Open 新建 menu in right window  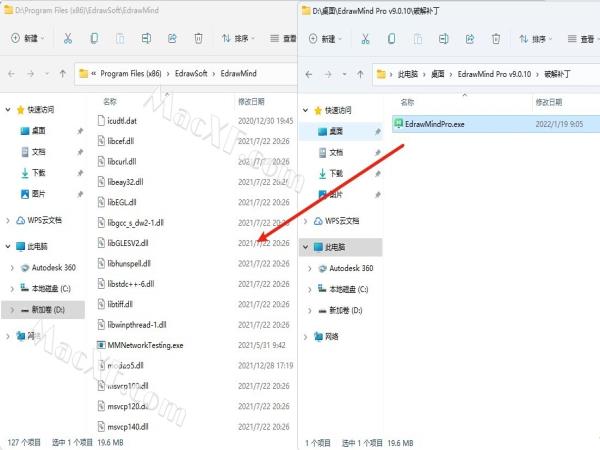325,39
